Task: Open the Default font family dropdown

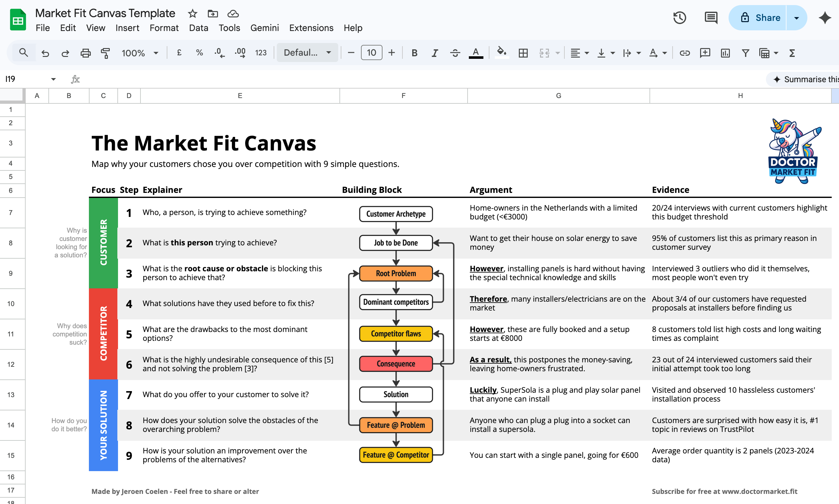Action: point(307,53)
